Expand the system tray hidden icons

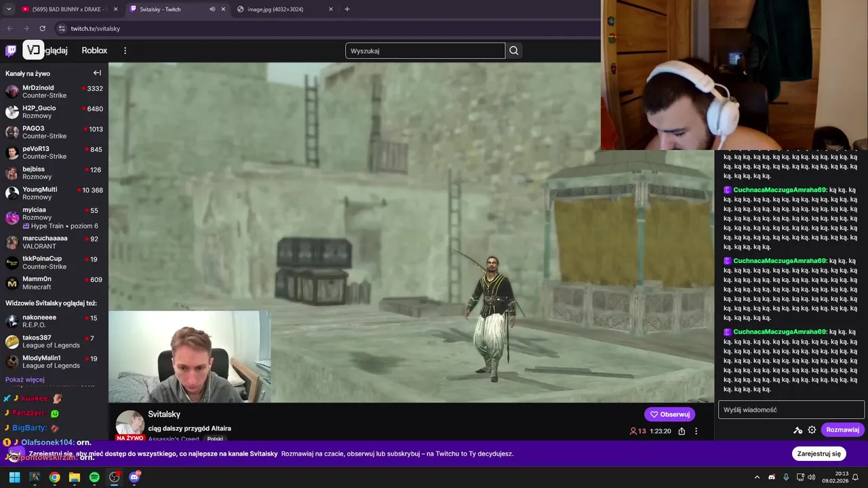(x=757, y=477)
